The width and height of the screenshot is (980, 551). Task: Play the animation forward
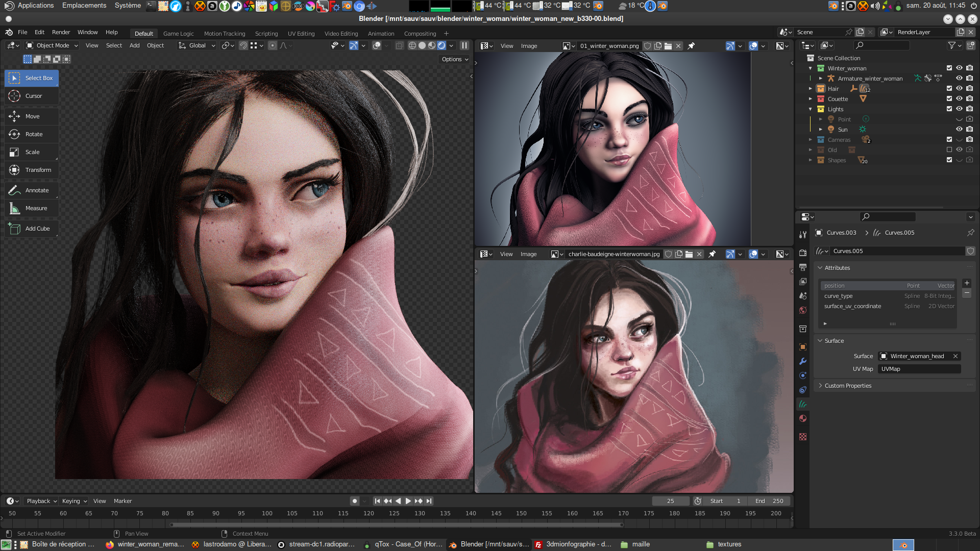pos(408,501)
